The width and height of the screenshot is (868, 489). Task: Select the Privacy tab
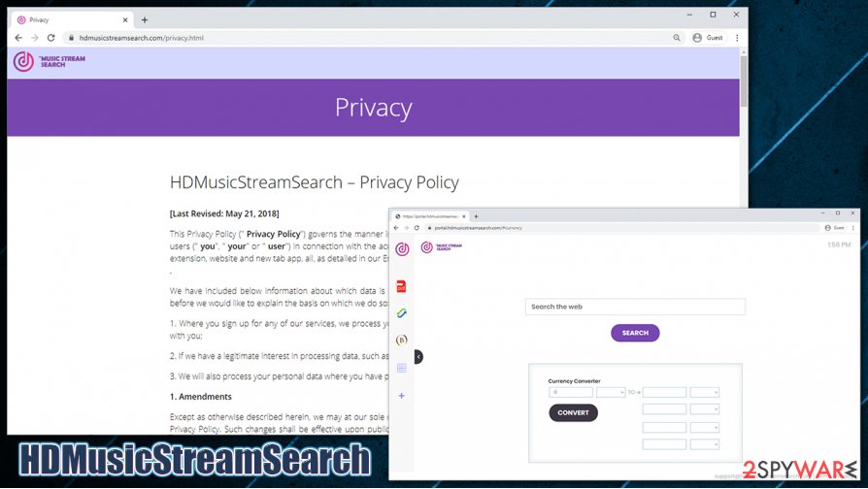tap(72, 20)
